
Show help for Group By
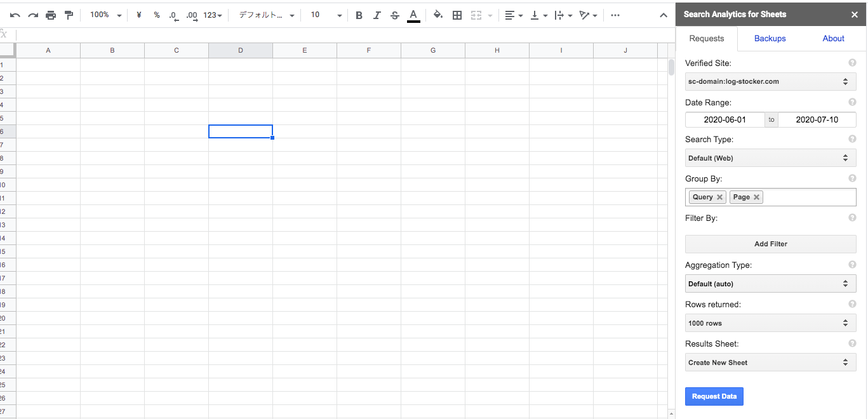coord(853,178)
